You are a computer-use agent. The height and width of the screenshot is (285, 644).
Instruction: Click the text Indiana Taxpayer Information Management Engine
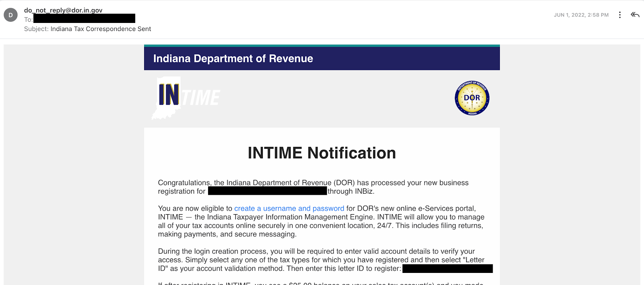(x=283, y=217)
